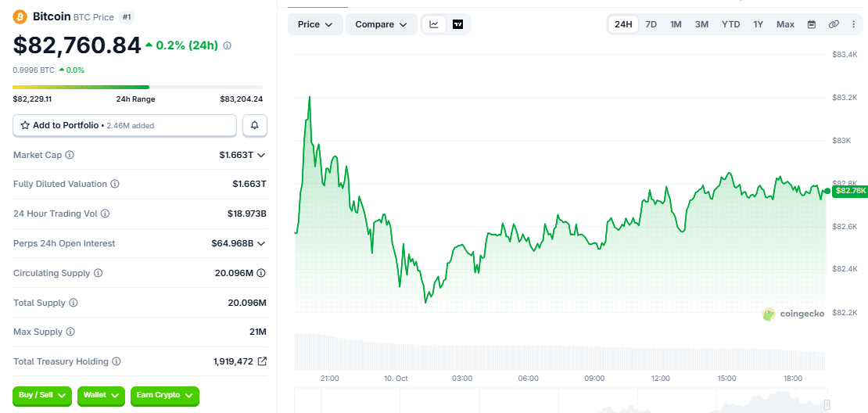Select the 1Y time range tab
This screenshot has height=413, width=868.
[759, 24]
